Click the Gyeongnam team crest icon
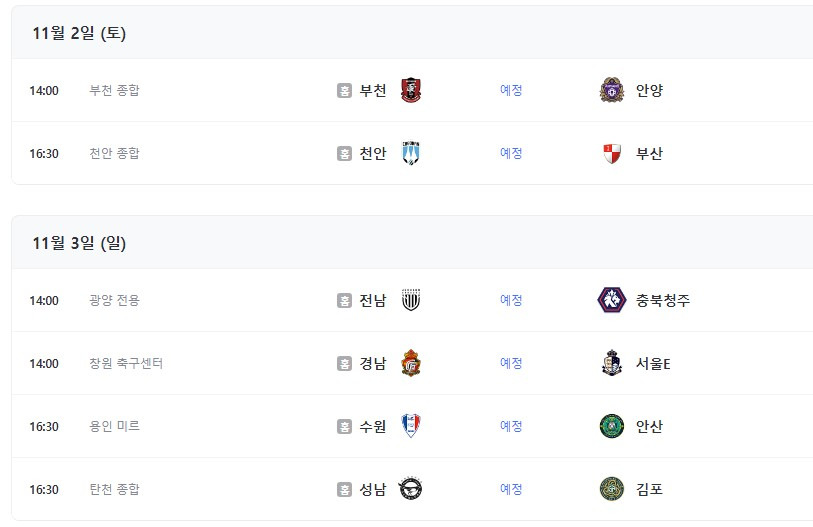Image resolution: width=813 pixels, height=527 pixels. [x=411, y=363]
